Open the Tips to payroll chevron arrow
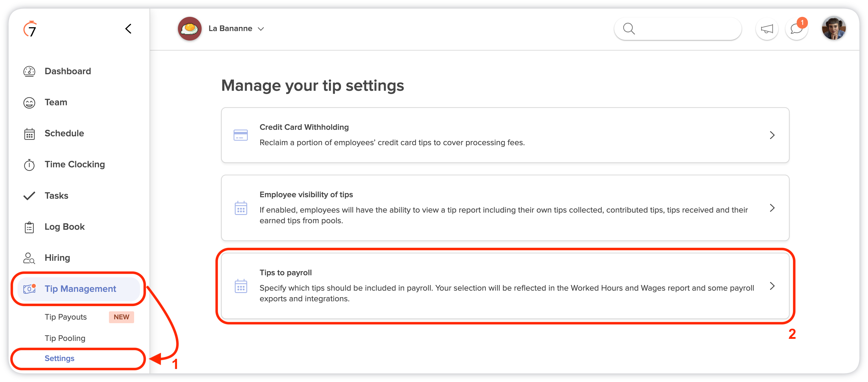The image size is (868, 382). (772, 286)
